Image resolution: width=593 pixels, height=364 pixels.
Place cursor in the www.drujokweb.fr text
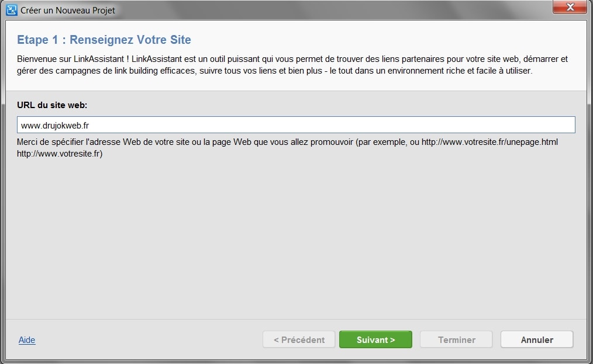[55, 126]
